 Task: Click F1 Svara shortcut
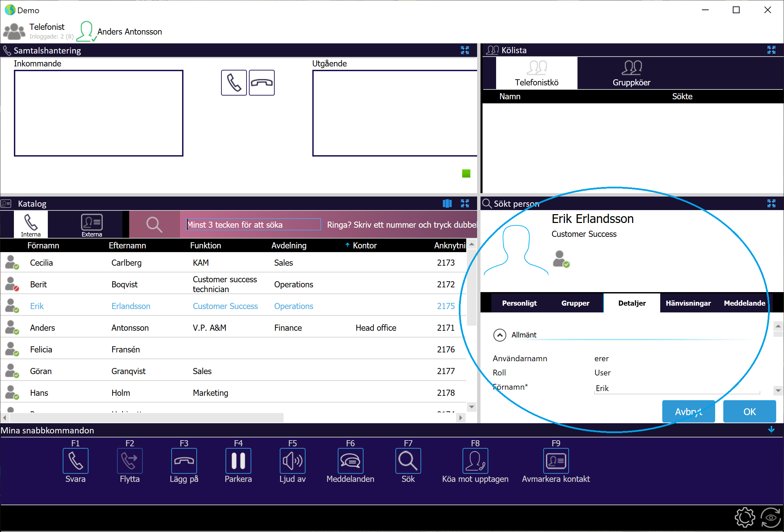[x=75, y=461]
